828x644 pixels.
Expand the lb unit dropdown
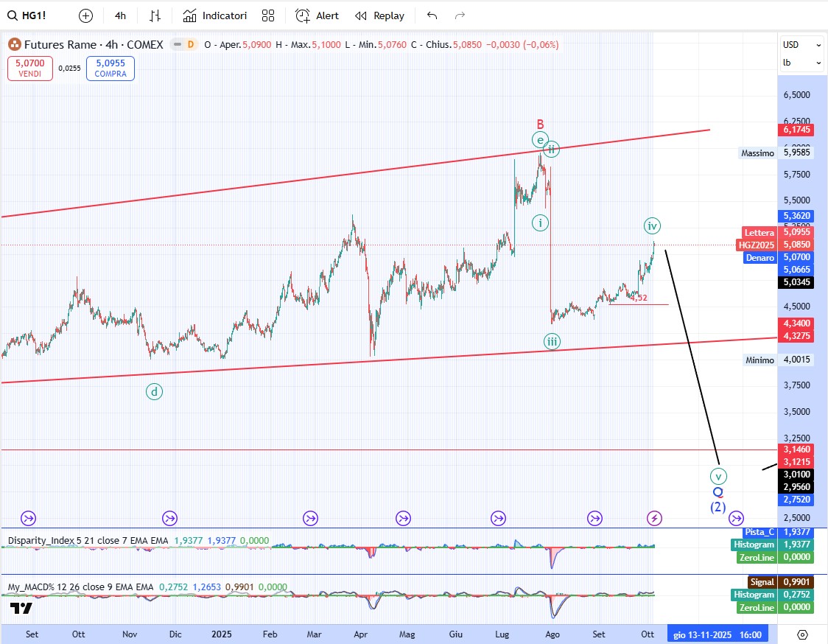[801, 63]
